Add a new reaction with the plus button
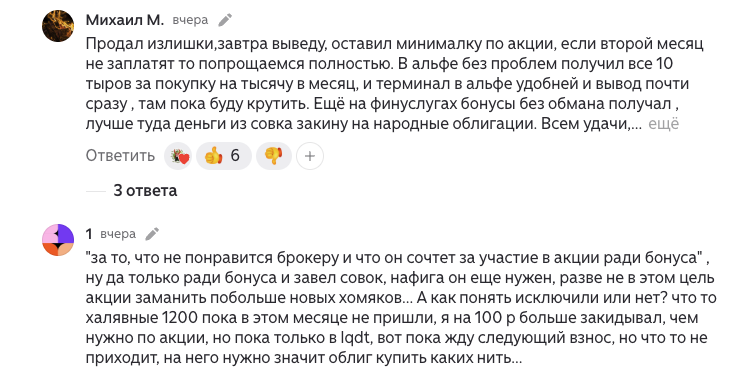The width and height of the screenshot is (735, 375). tap(309, 156)
